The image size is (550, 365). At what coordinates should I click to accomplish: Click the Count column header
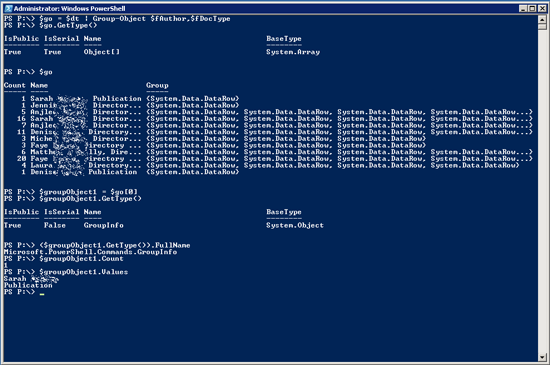point(15,85)
